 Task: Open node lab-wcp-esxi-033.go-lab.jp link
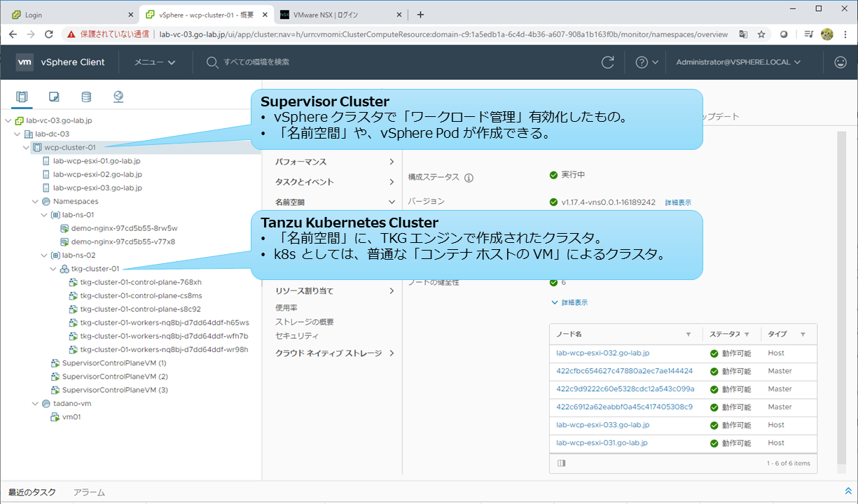602,425
